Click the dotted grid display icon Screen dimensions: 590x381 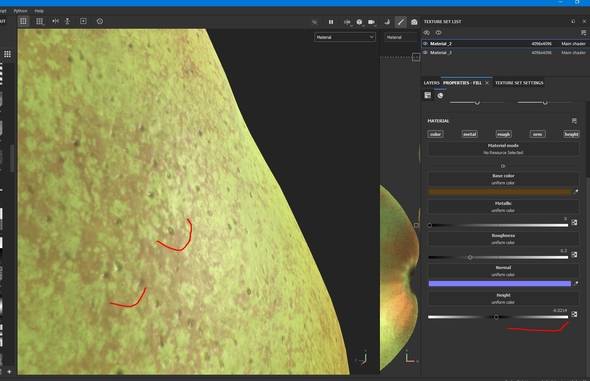point(39,21)
